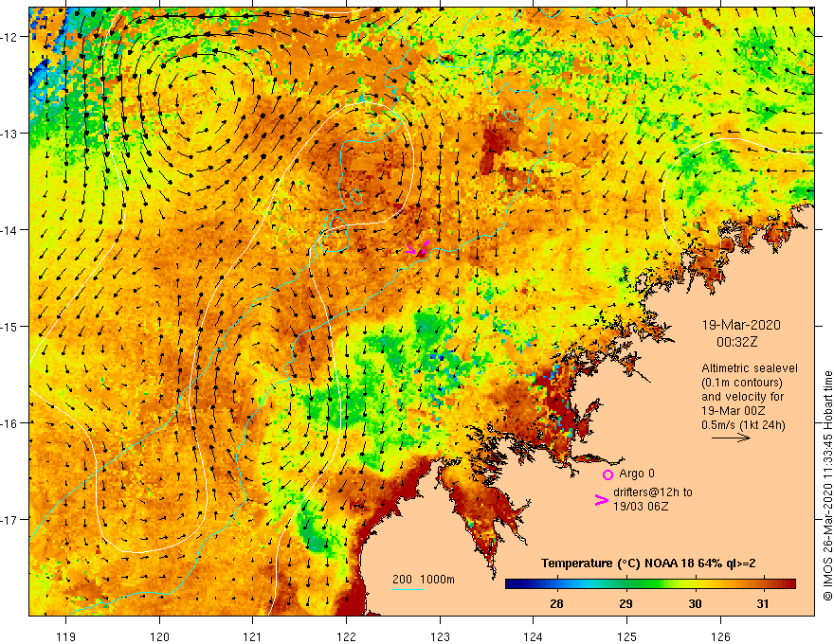Viewport: 834px width, 644px height.
Task: Click the 'Temperature (°C) NOAA 18 64% ql>=2' title
Action: pyautogui.click(x=648, y=563)
